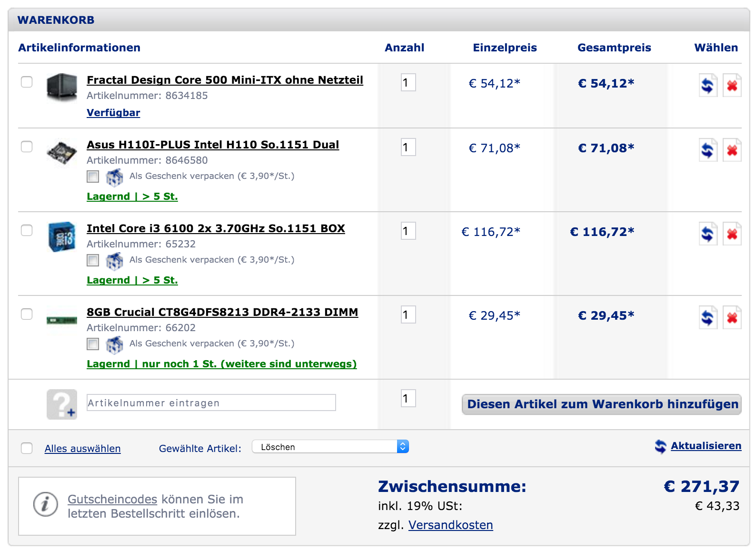Delete 8GB Crucial DDR4 with red X
The height and width of the screenshot is (550, 756).
732,317
